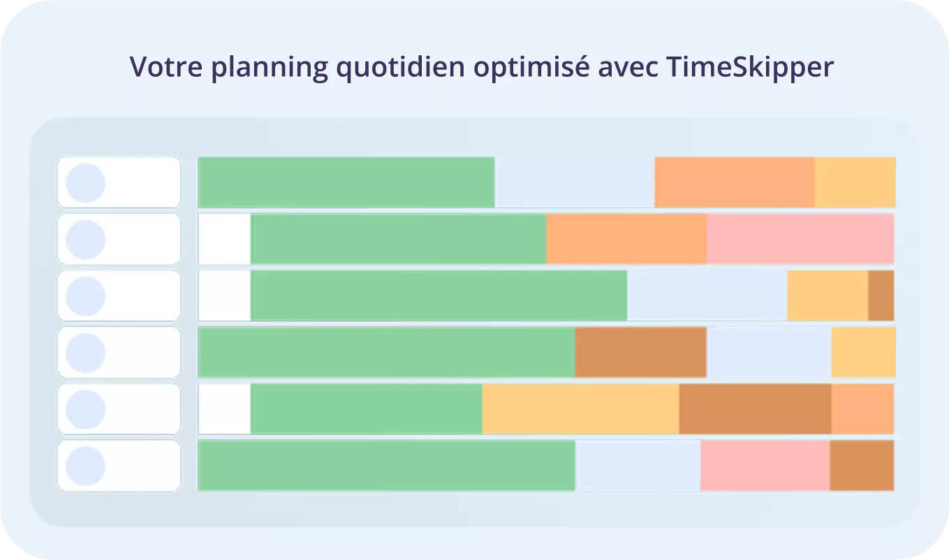Click the avatar circle in the first row
This screenshot has height=560, width=949.
[x=85, y=183]
